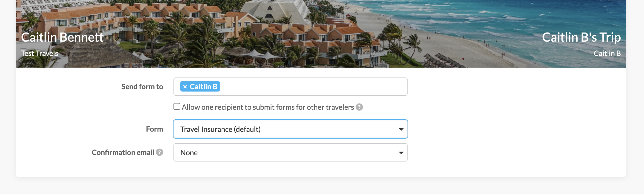Click the Caitlin Bennett heading
644x194 pixels.
coord(62,37)
